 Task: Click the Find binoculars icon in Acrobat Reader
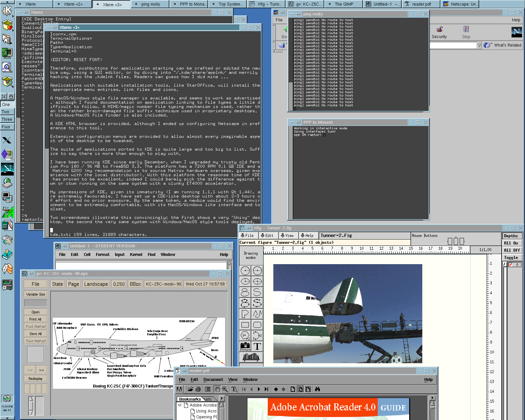click(317, 389)
